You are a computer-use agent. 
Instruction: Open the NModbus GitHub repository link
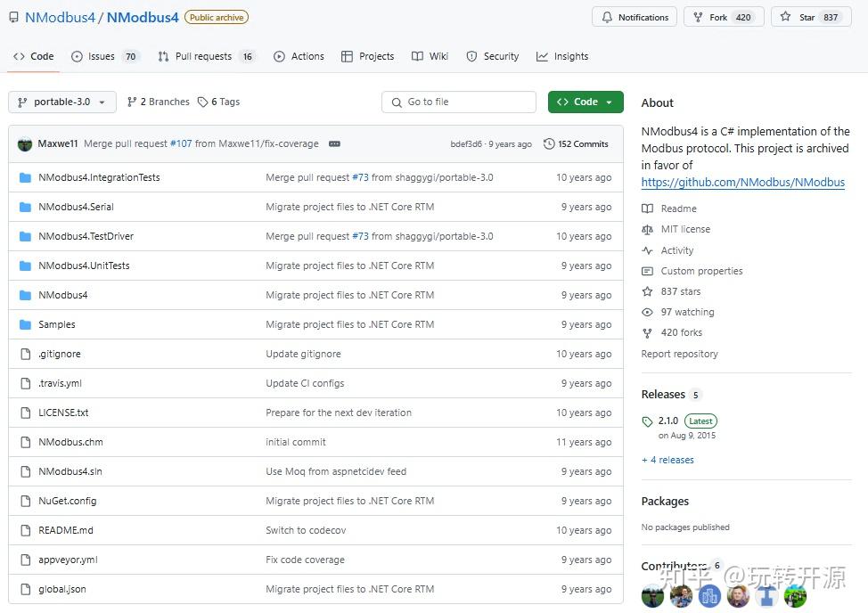[742, 182]
